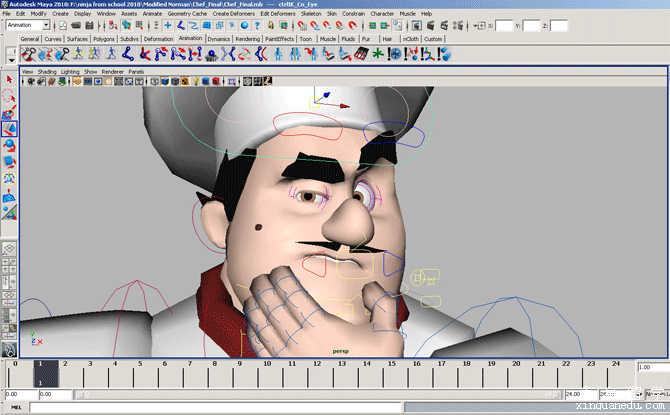670x415 pixels.
Task: Open the panel's Shading menu
Action: (x=47, y=71)
